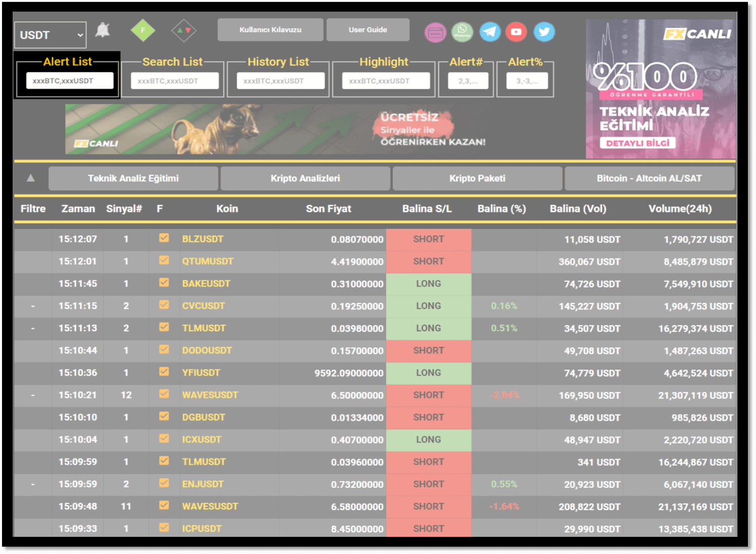Screen dimensions: 756x554
Task: Click the red SHORT cell for QTUMUSDT
Action: pyautogui.click(x=429, y=262)
